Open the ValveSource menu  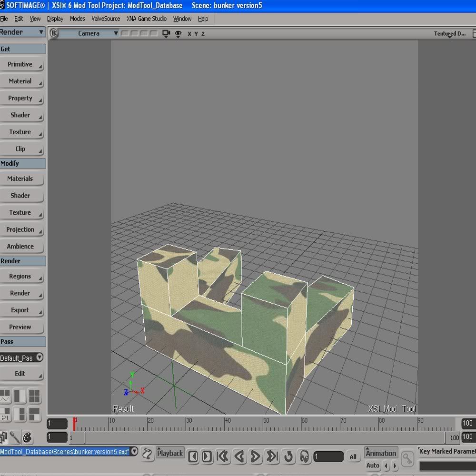tap(106, 19)
